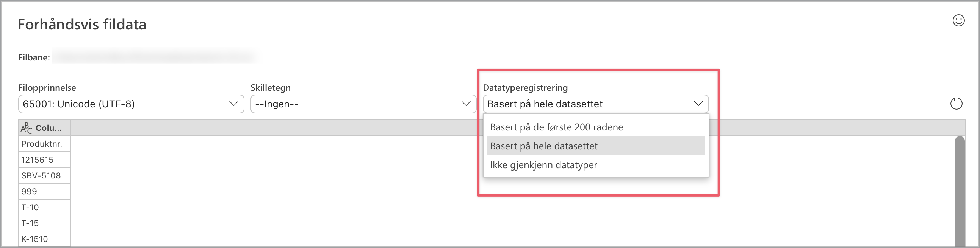980x248 pixels.
Task: Select Ikke gjenkjenn datatyper option
Action: coord(543,165)
